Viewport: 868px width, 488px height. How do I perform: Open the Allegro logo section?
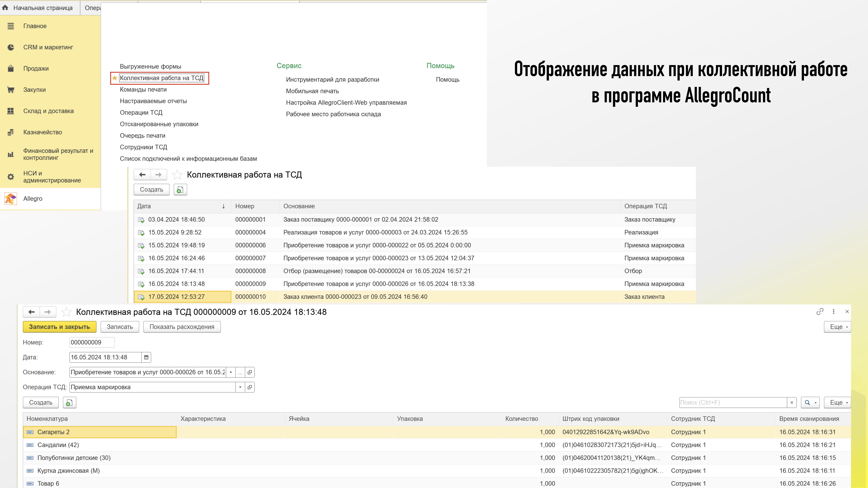click(11, 199)
